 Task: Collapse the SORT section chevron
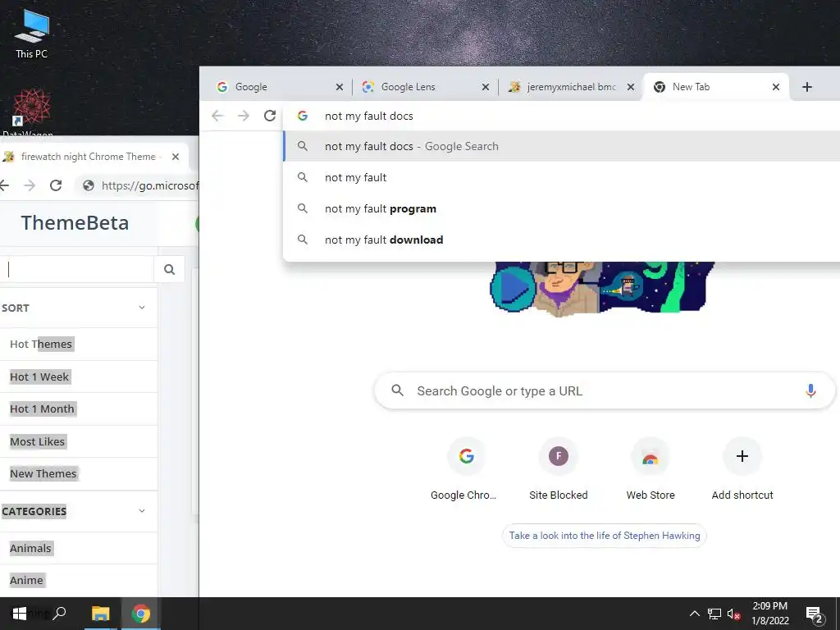[142, 308]
